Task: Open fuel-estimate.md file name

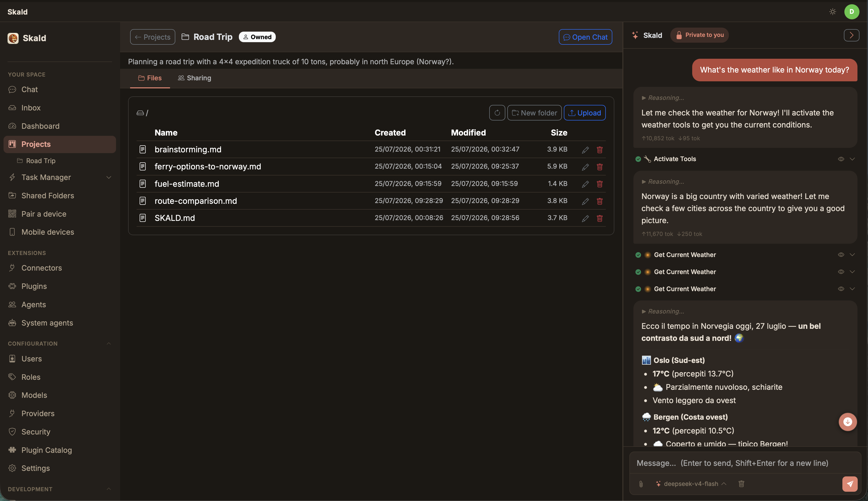Action: pos(187,184)
